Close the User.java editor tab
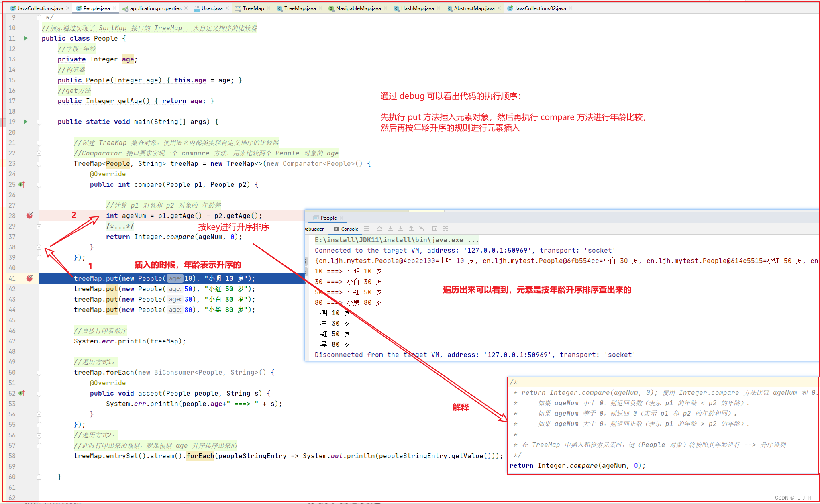Screen dimensions: 820x504 227,8
